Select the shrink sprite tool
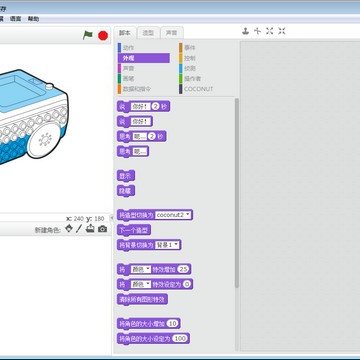Image resolution: width=360 pixels, height=360 pixels. coord(282,31)
